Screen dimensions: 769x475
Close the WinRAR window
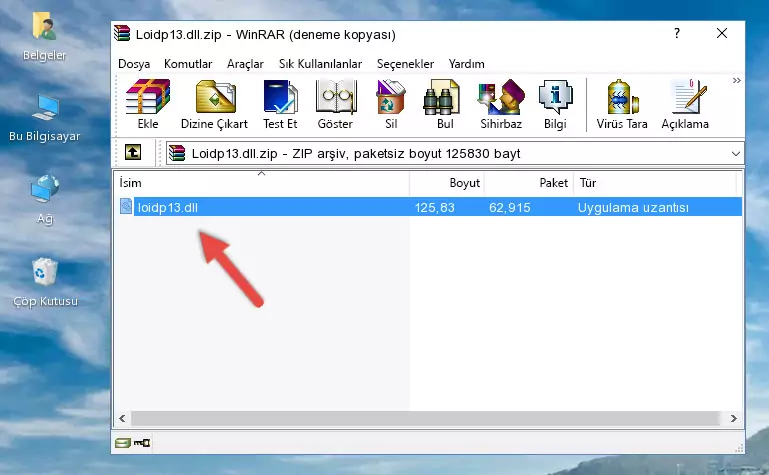(x=721, y=33)
